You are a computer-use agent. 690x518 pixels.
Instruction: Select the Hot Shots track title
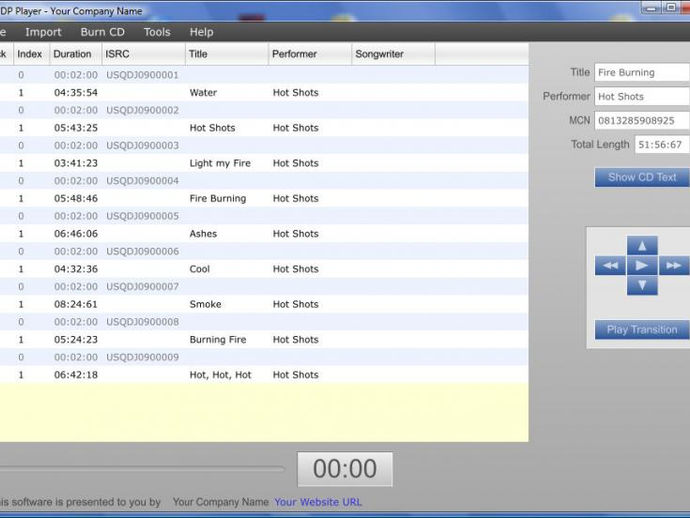[x=213, y=128]
